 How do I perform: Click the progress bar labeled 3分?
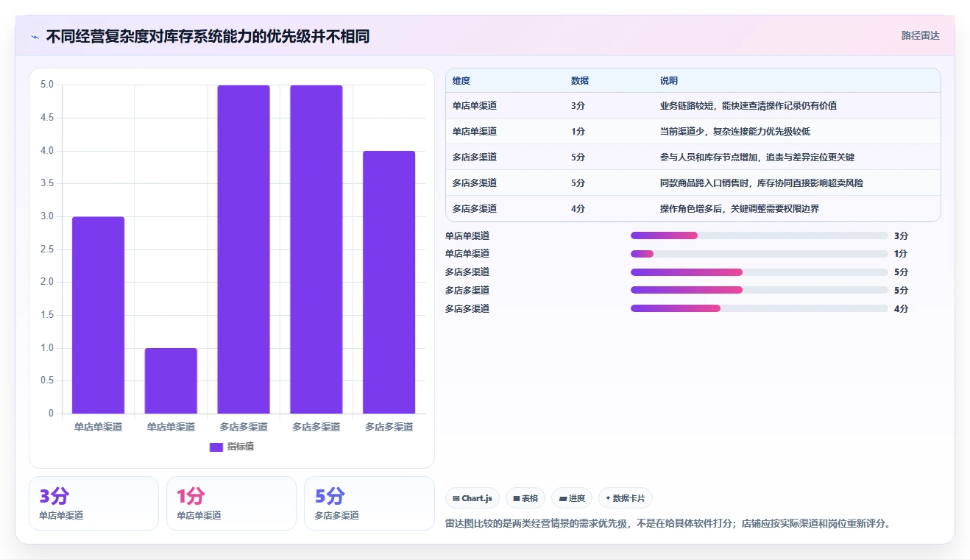tap(760, 235)
